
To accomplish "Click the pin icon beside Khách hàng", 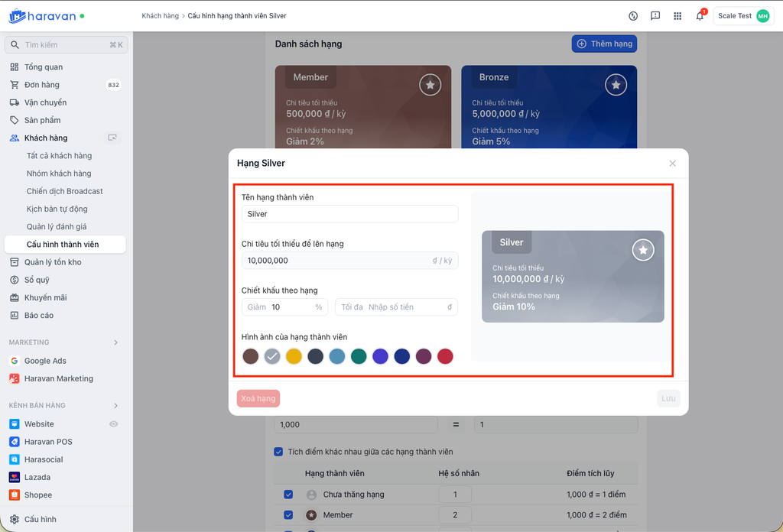I will [112, 138].
